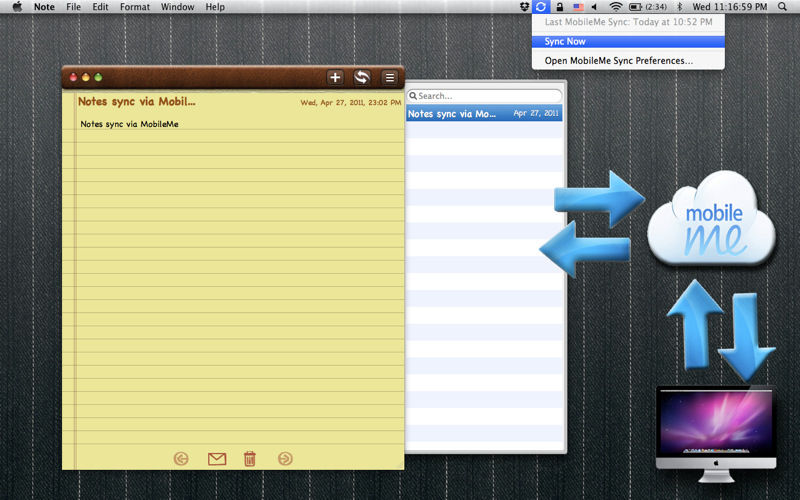Viewport: 800px width, 500px height.
Task: Click the volume icon in menu bar
Action: (x=594, y=7)
